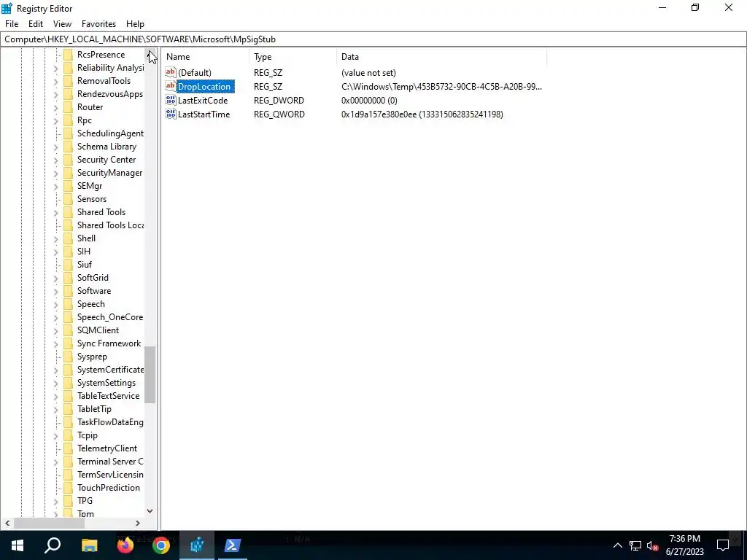
Task: Switch to PowerShell in the taskbar
Action: [x=233, y=545]
